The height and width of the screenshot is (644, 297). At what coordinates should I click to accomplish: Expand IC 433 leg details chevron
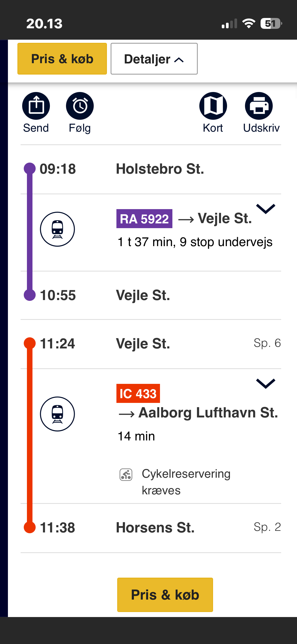click(266, 384)
